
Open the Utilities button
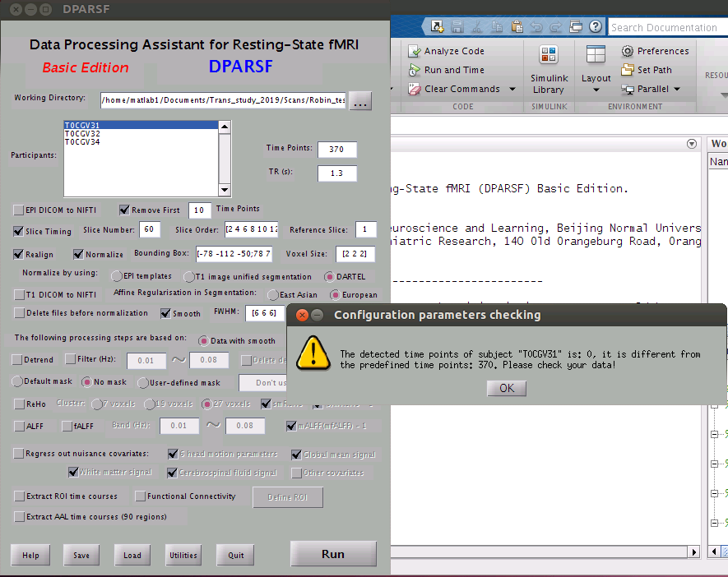[x=183, y=555]
